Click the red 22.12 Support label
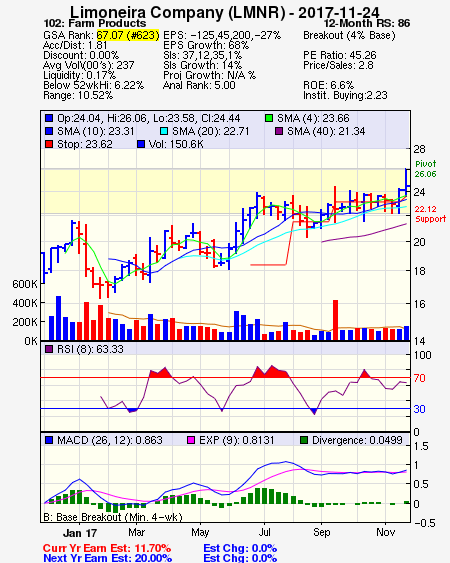Image resolution: width=450 pixels, height=563 pixels. click(430, 214)
